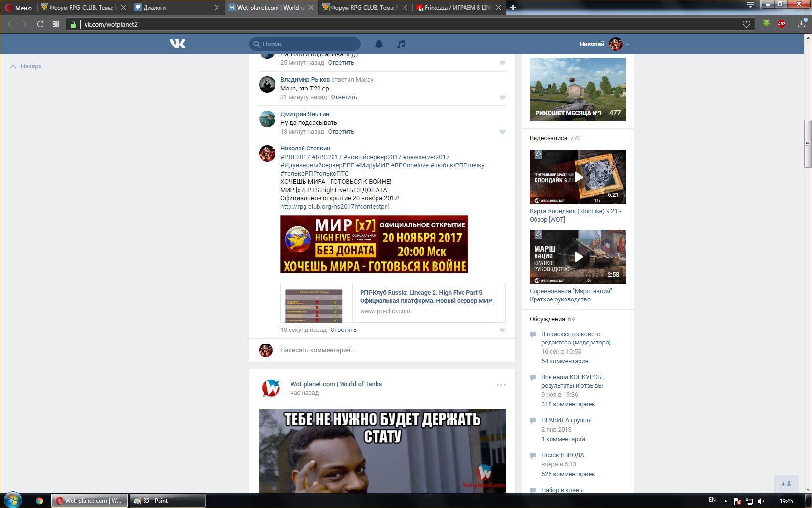Play Карта Клондайк video thumbnail

[578, 177]
